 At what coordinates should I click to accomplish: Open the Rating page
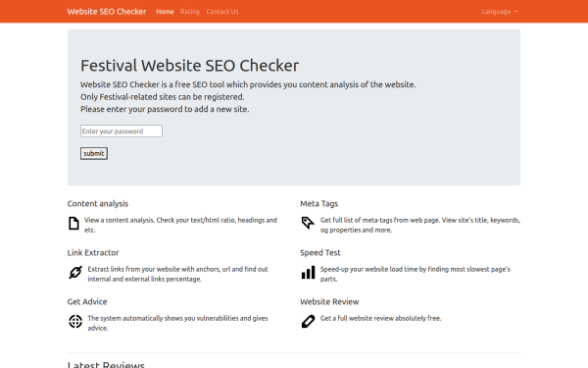click(x=190, y=12)
